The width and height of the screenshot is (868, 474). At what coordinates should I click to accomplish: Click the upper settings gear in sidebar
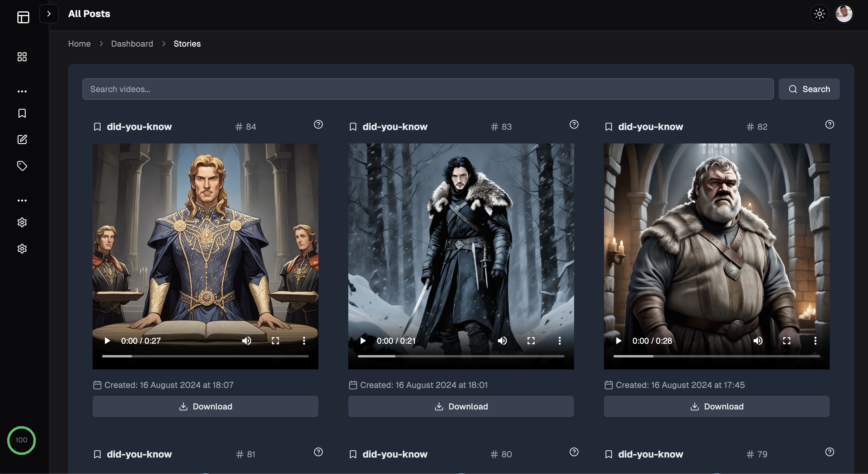click(x=22, y=222)
